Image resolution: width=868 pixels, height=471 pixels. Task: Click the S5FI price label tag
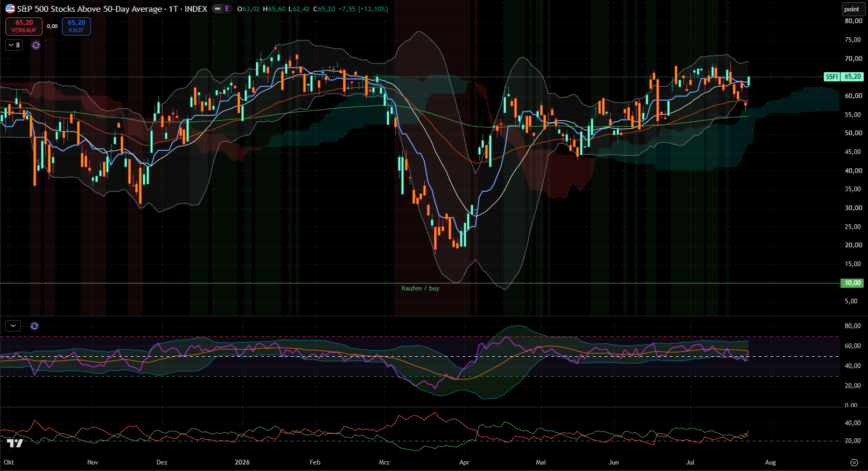[x=832, y=77]
